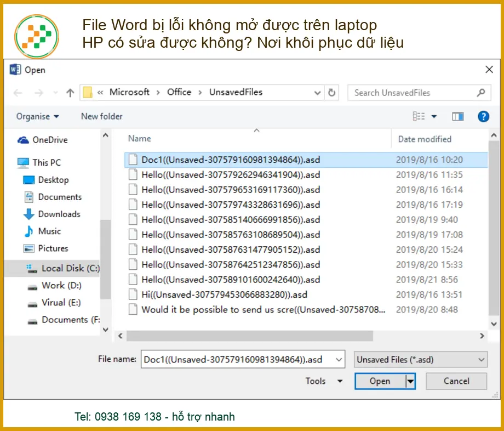This screenshot has height=431, width=504.
Task: Click file list scroll down arrow
Action: 494,324
